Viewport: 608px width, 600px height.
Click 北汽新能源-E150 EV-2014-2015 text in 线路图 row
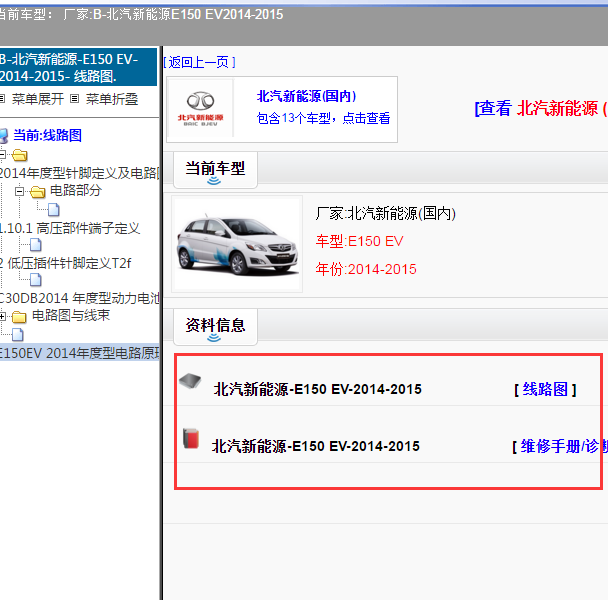point(317,389)
